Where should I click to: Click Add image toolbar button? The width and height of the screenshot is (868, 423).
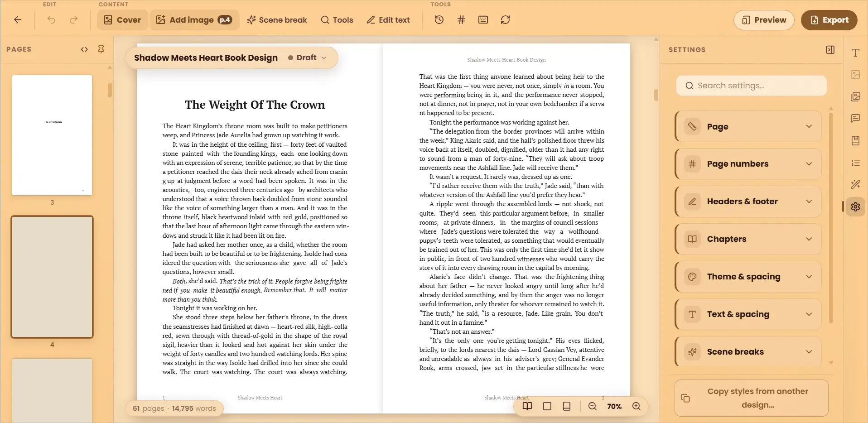click(194, 20)
